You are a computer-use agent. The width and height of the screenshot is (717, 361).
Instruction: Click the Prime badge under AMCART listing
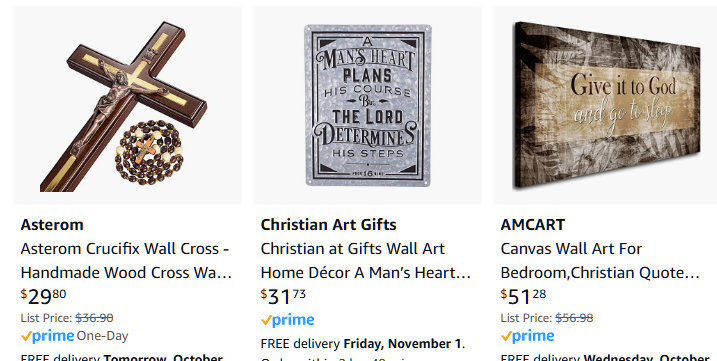528,336
